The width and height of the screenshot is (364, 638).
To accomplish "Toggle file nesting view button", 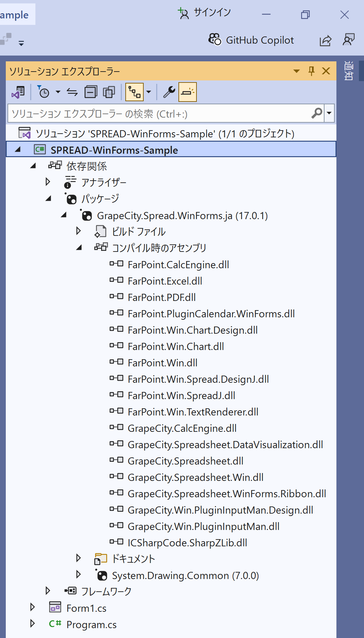I will (134, 92).
